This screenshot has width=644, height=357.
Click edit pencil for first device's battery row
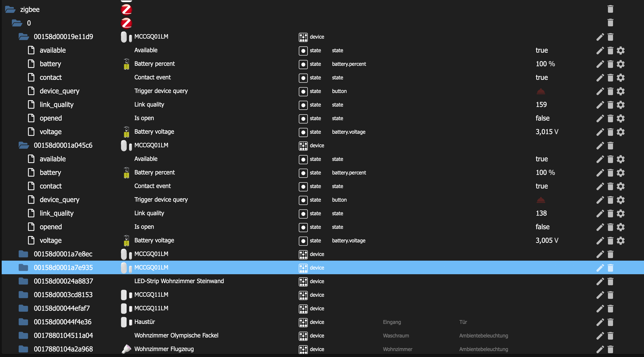coord(600,64)
